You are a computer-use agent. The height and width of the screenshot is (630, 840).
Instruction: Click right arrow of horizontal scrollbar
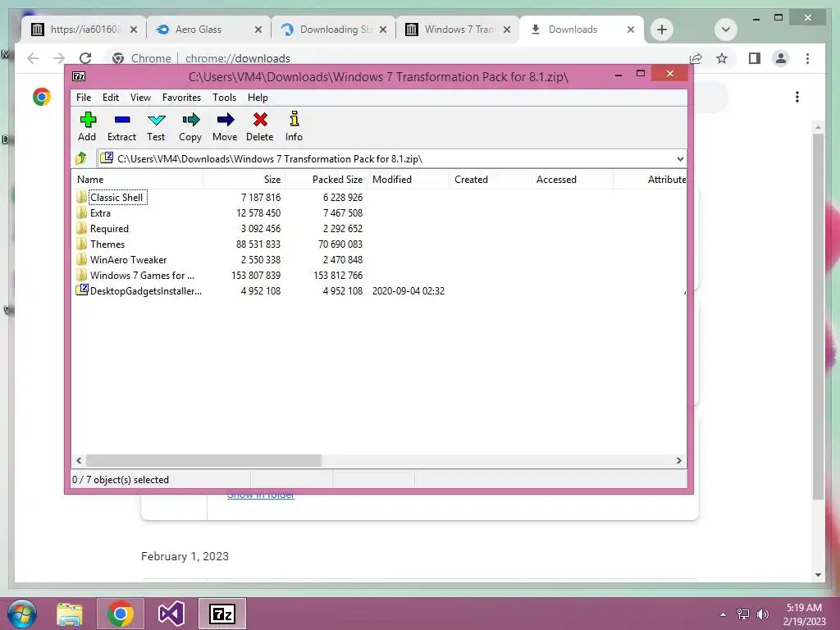679,461
